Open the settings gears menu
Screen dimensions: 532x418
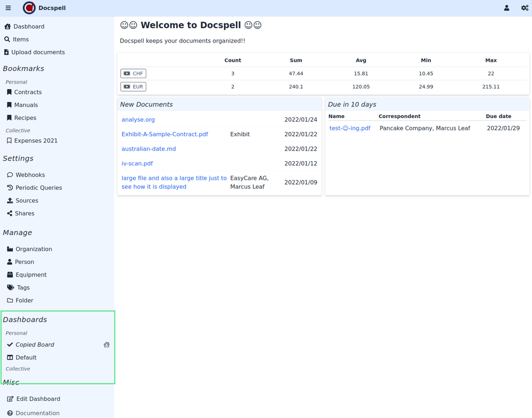525,8
